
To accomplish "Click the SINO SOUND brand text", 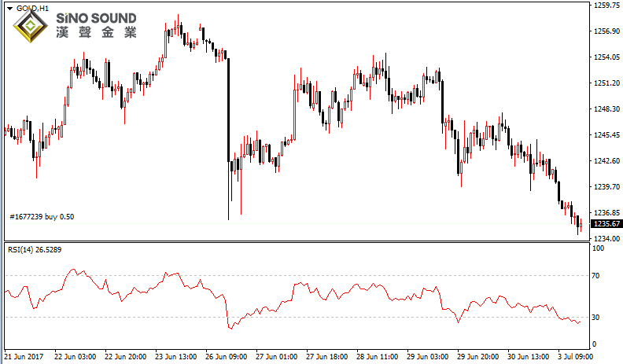I will click(x=95, y=18).
